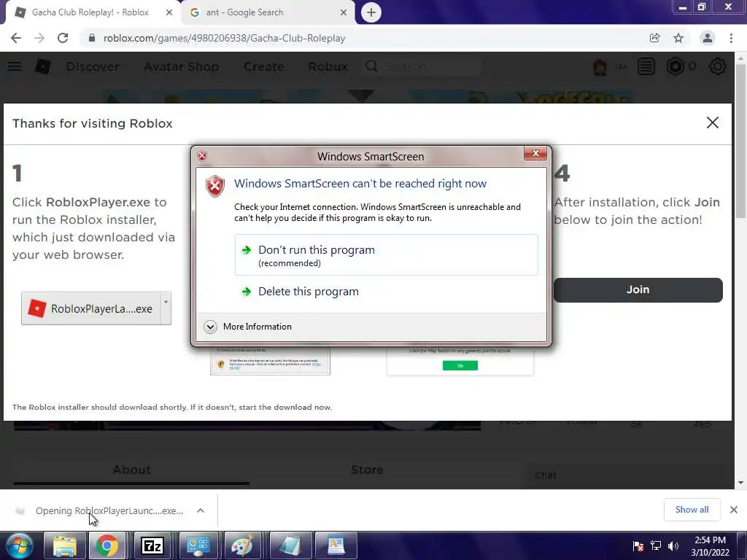Close the Gacha Club Roleplay tab
The image size is (747, 560).
coord(169,12)
